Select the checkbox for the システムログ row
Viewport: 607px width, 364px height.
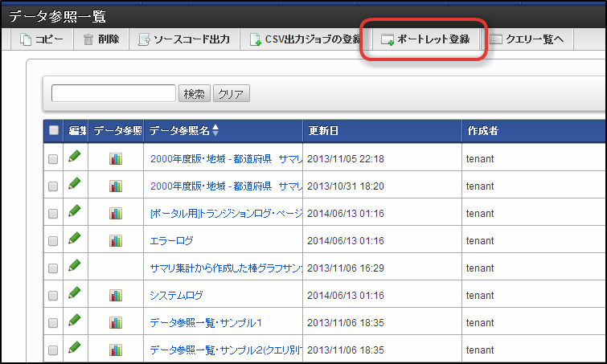pos(54,295)
